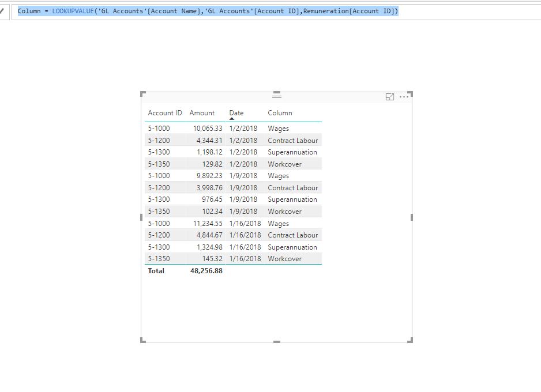Screen dimensions: 541x392
Task: Click the bottom-center resize handle of the visual
Action: 277,342
